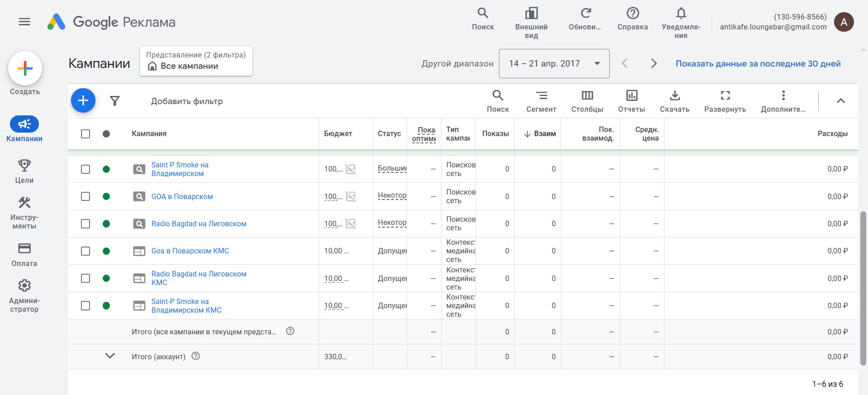
Task: Sort by the Расходы column header
Action: pos(832,133)
